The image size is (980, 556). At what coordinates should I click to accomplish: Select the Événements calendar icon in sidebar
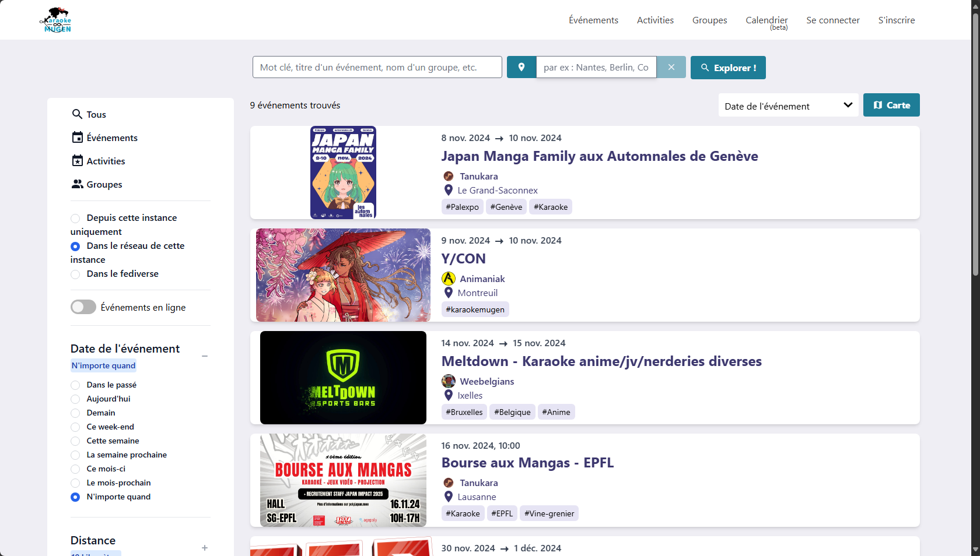(x=78, y=138)
